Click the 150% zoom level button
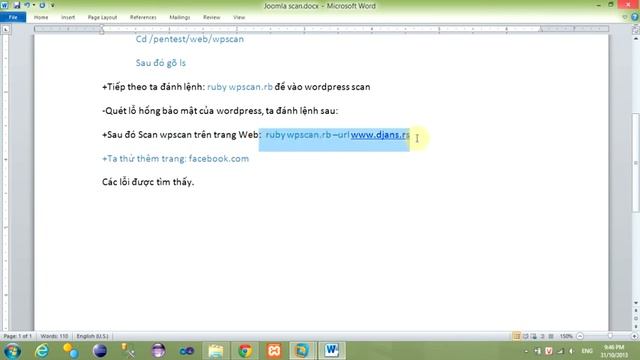 [566, 336]
